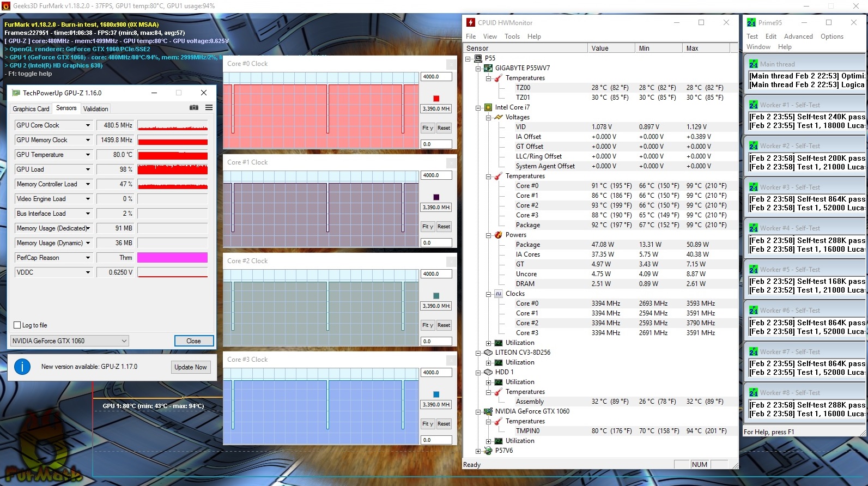Click the FurMark title bar icon

tap(6, 6)
